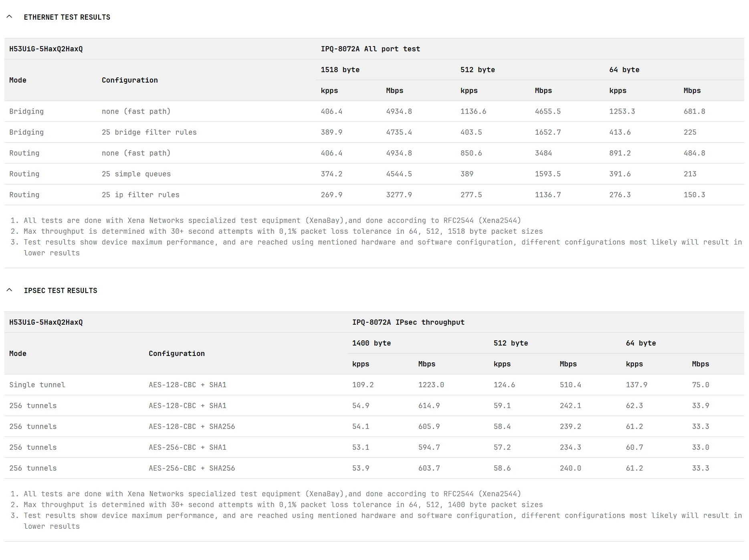Click the 124.6 kpps value
Image resolution: width=749 pixels, height=560 pixels.
[x=504, y=385]
